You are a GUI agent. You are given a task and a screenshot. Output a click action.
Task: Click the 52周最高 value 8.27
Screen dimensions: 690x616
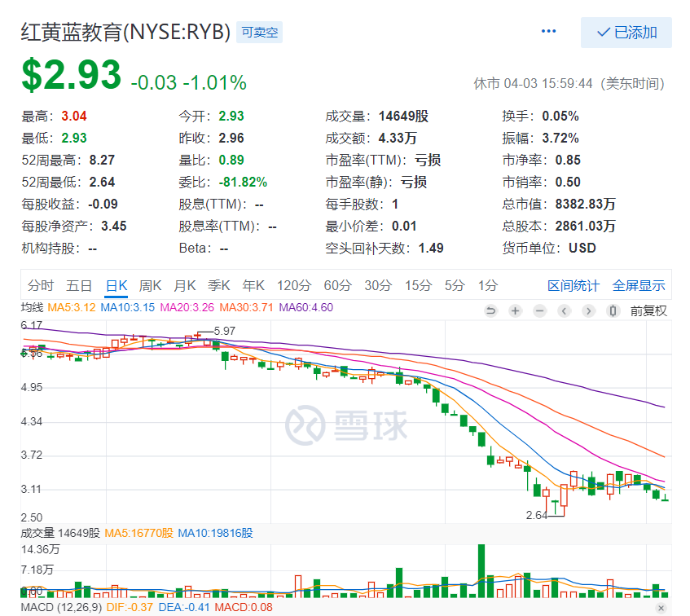pyautogui.click(x=102, y=160)
